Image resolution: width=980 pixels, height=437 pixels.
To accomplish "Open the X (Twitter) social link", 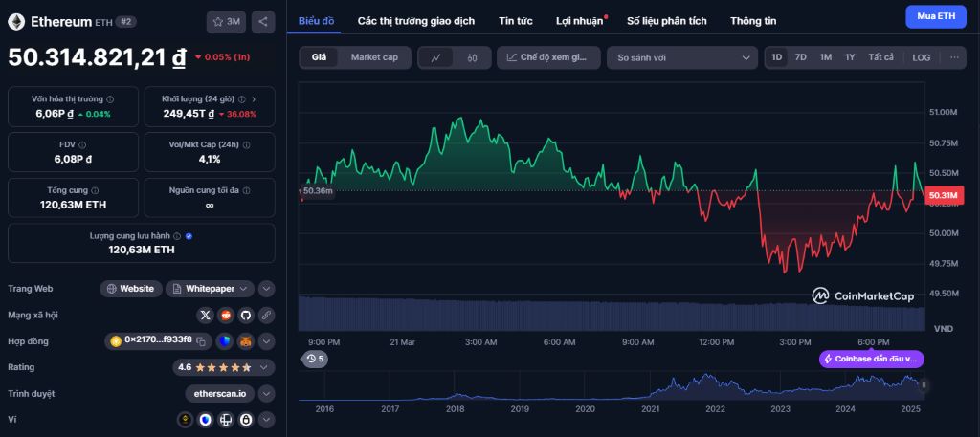I will 205,316.
